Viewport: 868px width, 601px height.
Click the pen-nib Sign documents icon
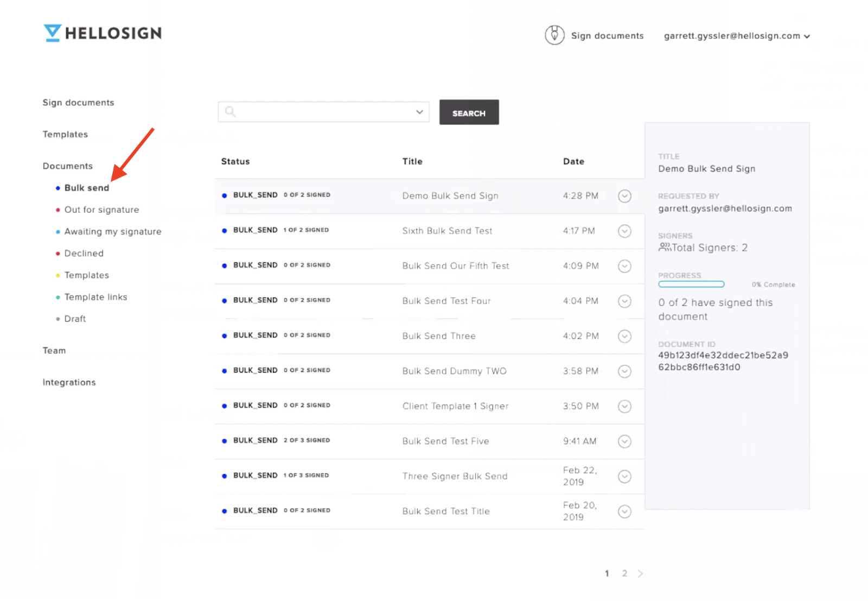pyautogui.click(x=554, y=35)
